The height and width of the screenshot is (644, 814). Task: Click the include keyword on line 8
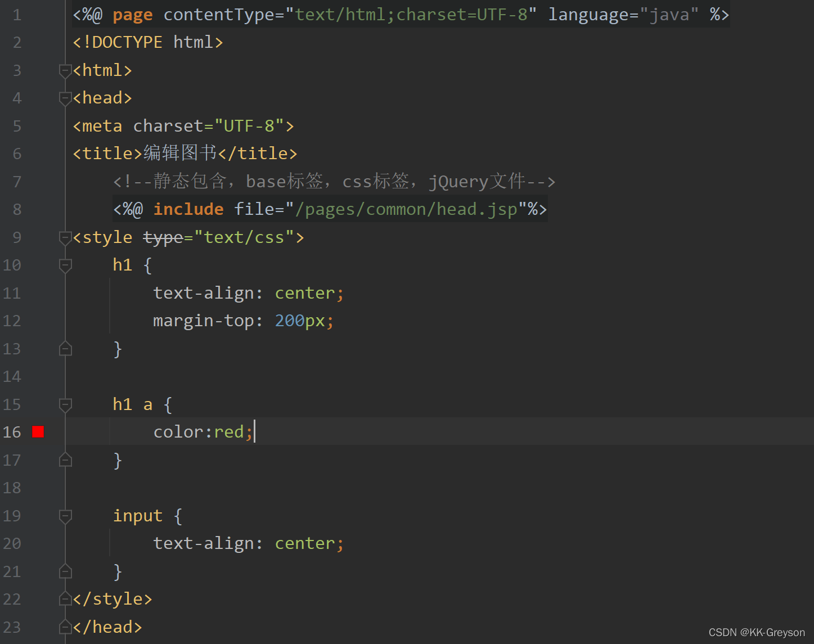[x=188, y=209]
